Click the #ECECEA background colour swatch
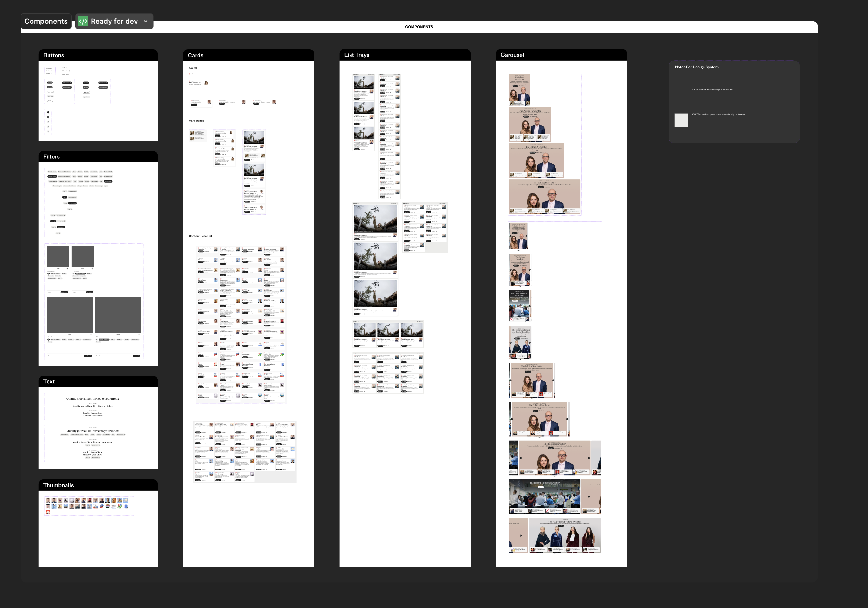This screenshot has width=868, height=608. [681, 120]
